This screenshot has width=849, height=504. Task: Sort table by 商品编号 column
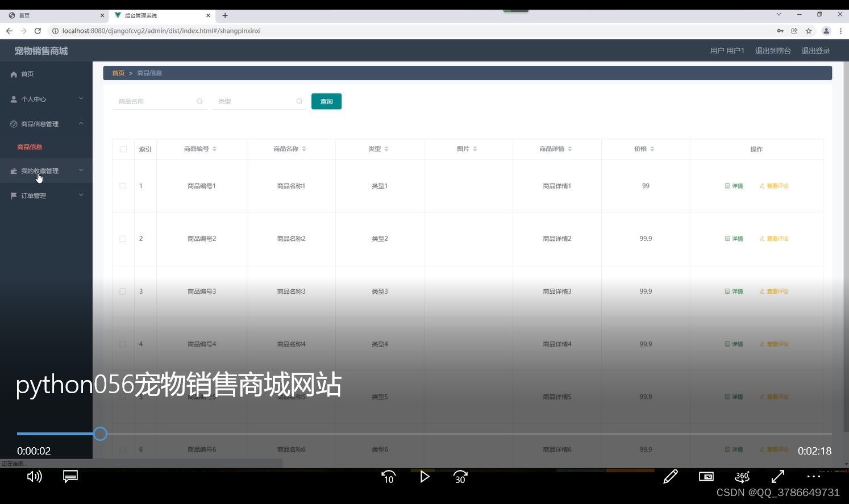[214, 149]
